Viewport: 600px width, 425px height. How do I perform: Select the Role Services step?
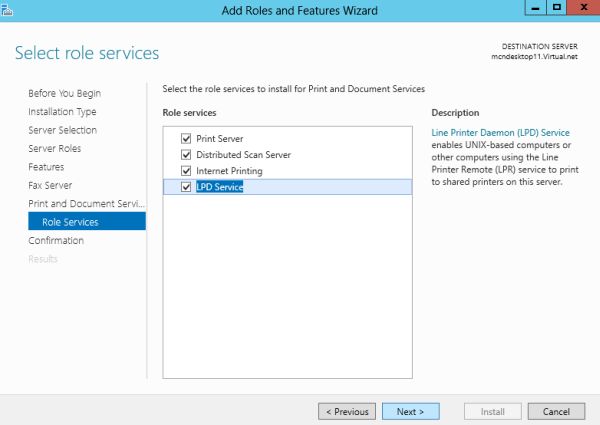tap(70, 222)
